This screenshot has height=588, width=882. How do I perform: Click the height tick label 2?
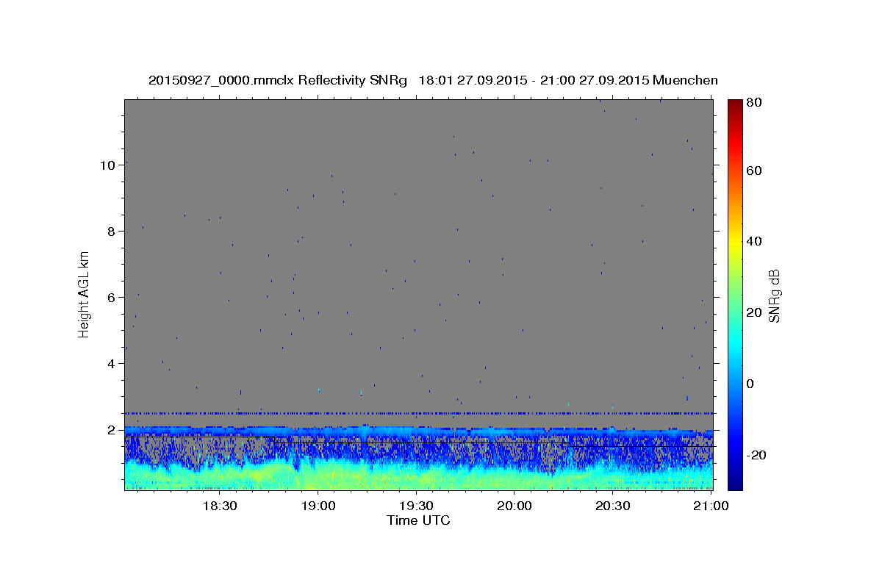click(111, 429)
